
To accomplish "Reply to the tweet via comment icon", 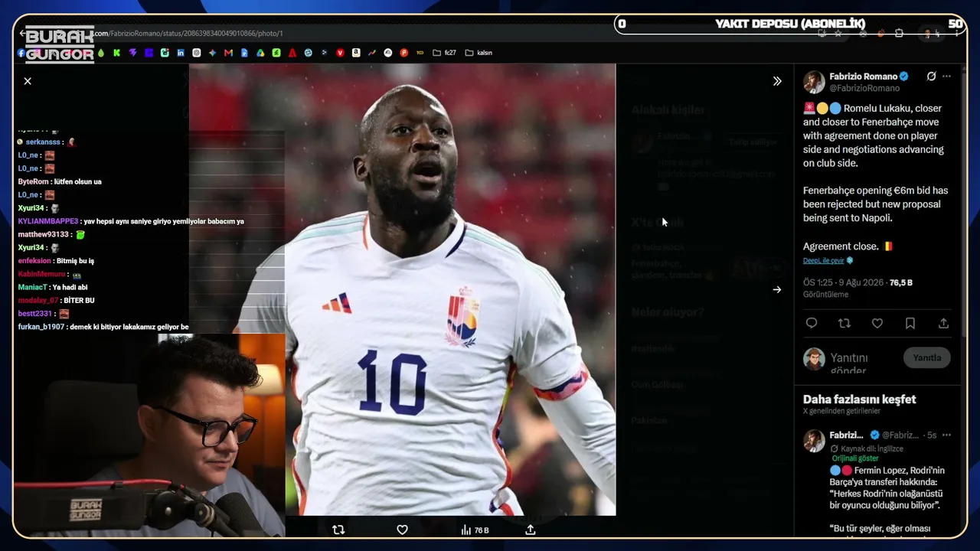I will 812,324.
